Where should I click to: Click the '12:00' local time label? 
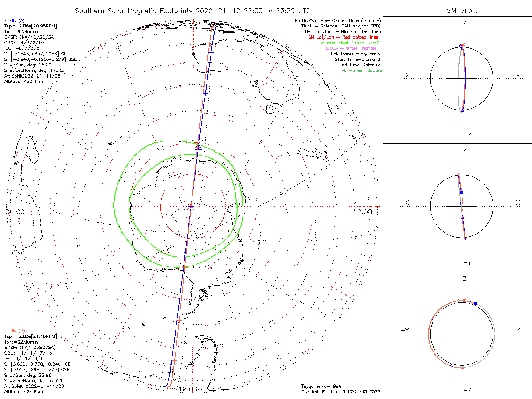coord(363,212)
